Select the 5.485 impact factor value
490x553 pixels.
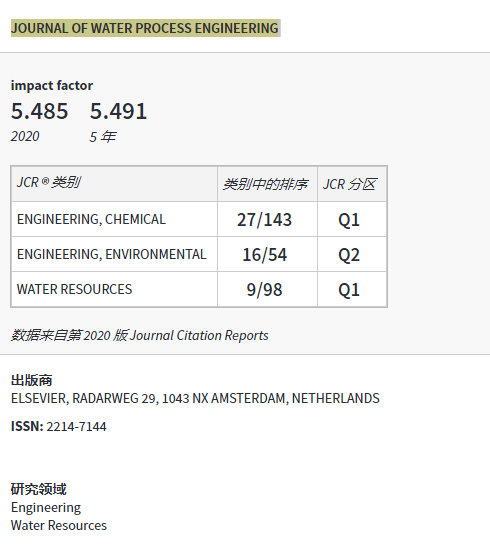point(40,111)
